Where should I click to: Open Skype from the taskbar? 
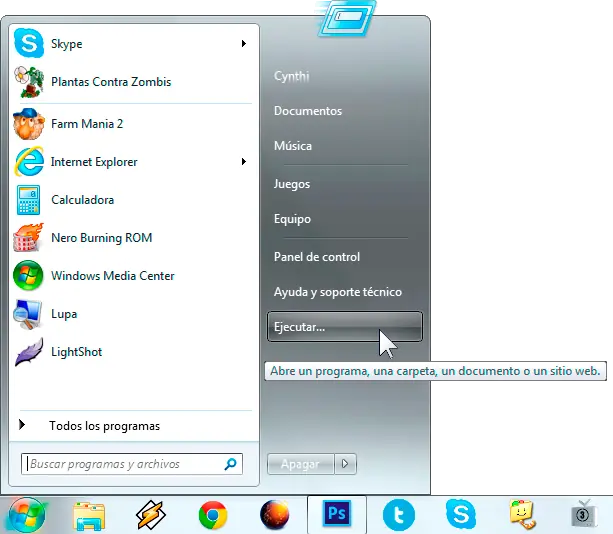coord(461,514)
